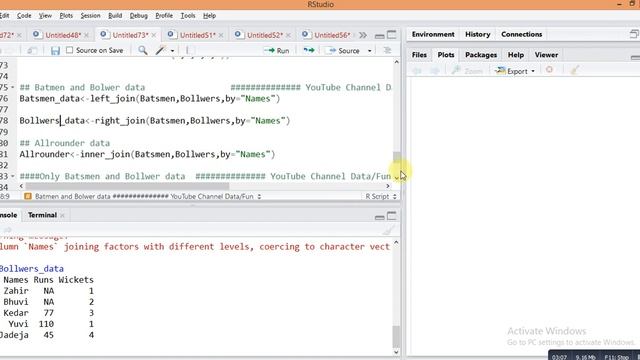The image size is (640, 360).
Task: Show document outline icon
Action: (387, 50)
